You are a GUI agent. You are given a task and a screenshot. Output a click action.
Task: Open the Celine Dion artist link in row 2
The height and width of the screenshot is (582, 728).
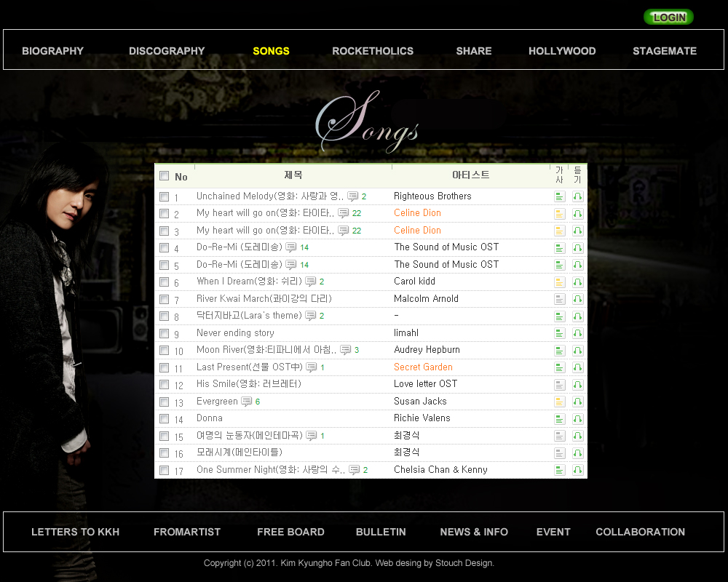[x=417, y=213]
